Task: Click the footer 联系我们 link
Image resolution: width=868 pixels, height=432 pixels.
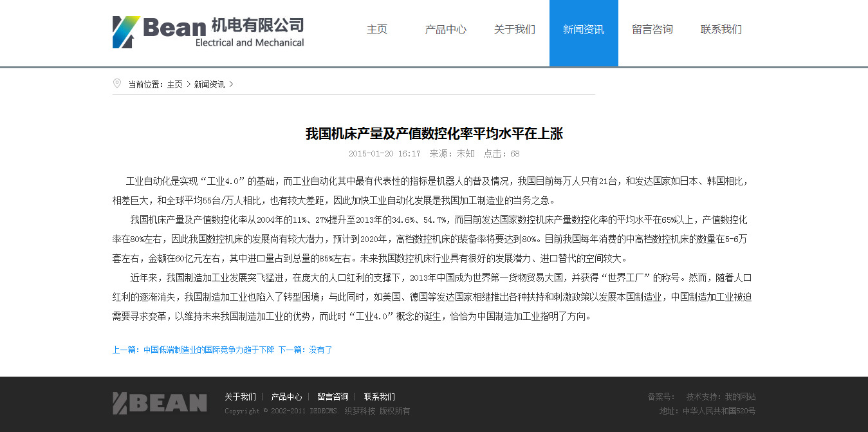Action: pos(379,397)
